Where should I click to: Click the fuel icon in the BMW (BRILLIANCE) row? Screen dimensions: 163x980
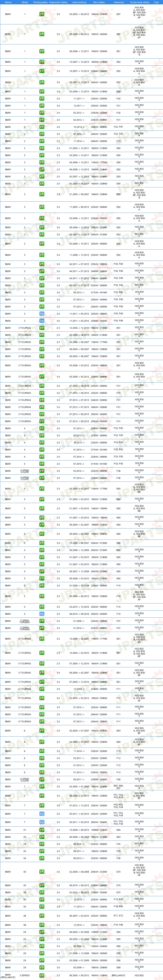coord(42,975)
